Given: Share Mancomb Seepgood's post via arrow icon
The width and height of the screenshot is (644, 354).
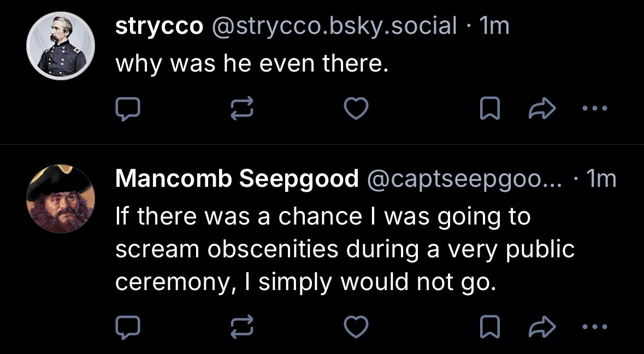Looking at the screenshot, I should click(542, 327).
